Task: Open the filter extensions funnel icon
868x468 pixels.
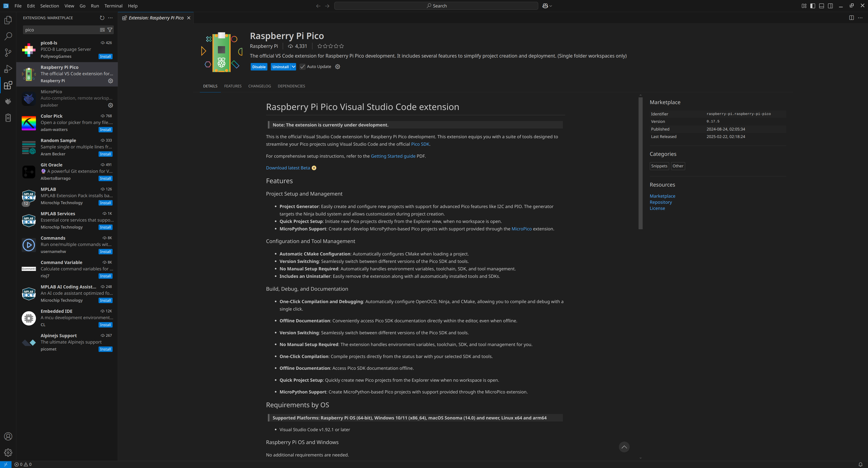Action: click(x=110, y=30)
